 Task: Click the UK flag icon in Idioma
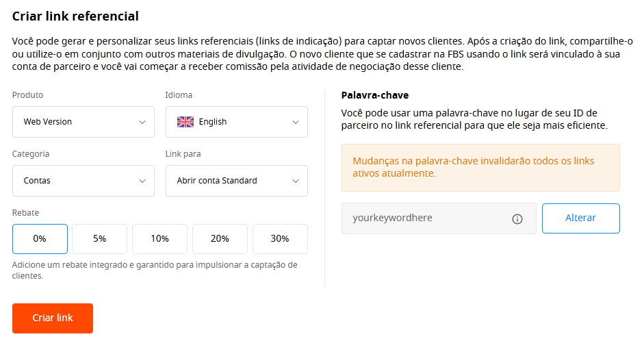[185, 122]
